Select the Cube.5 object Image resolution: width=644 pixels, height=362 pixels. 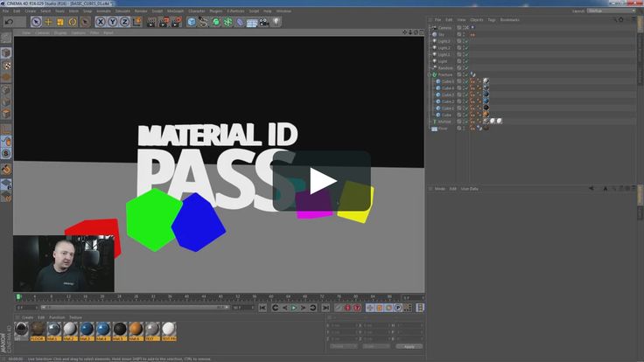click(447, 81)
